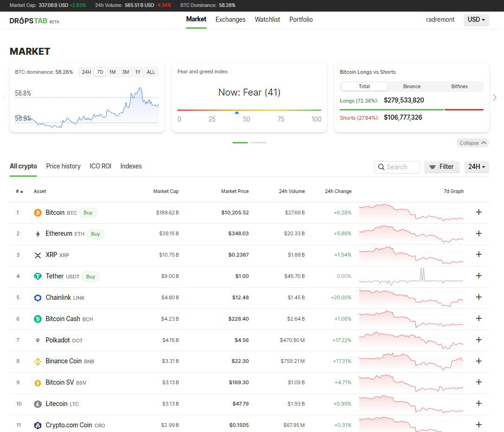The height and width of the screenshot is (432, 504).
Task: Click the Buy button for Ethereum
Action: tap(96, 234)
